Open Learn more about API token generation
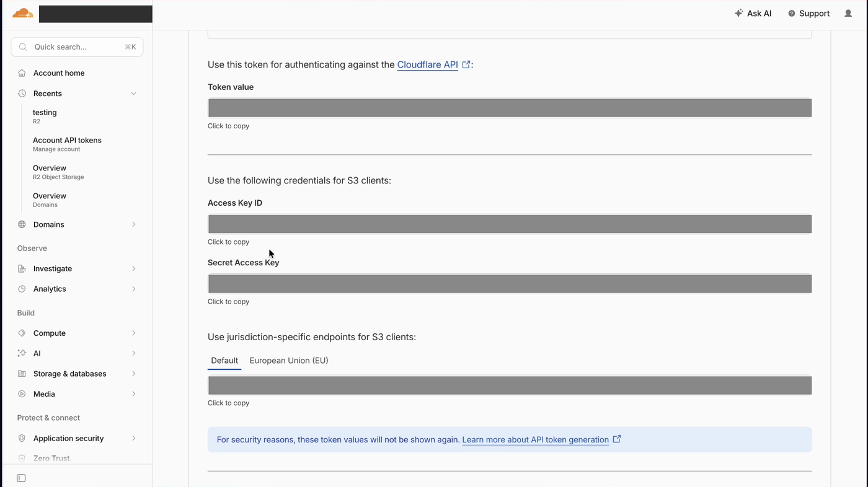Image resolution: width=868 pixels, height=487 pixels. [536, 440]
